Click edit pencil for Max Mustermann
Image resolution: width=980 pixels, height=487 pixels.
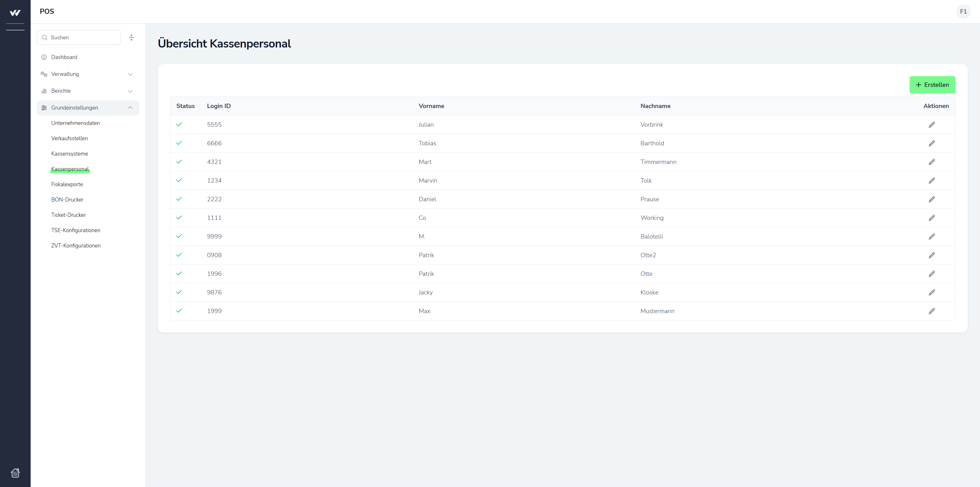(x=932, y=311)
